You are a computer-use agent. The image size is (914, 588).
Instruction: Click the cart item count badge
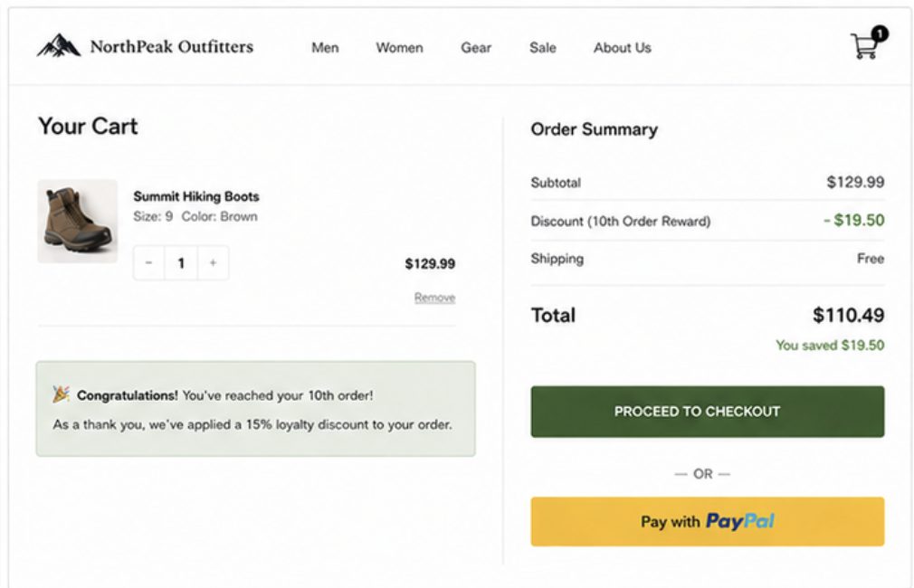coord(879,33)
